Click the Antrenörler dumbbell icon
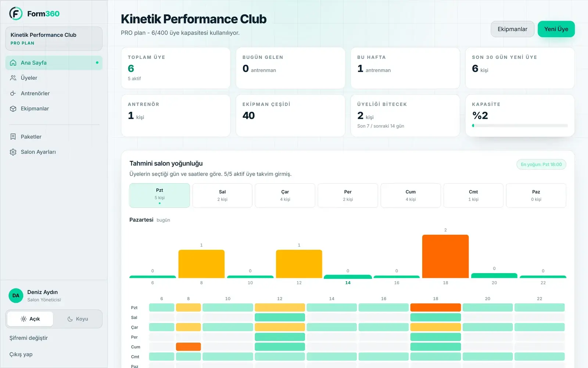 click(13, 93)
